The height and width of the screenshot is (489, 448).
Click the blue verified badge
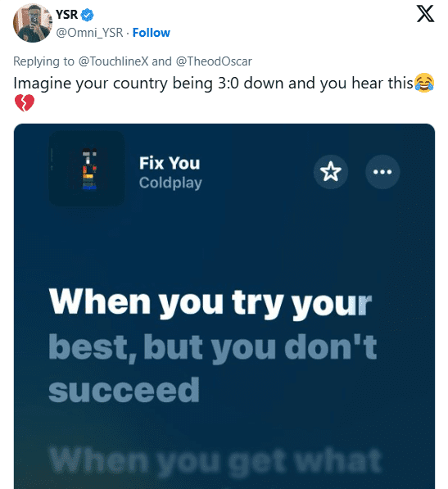tap(87, 15)
